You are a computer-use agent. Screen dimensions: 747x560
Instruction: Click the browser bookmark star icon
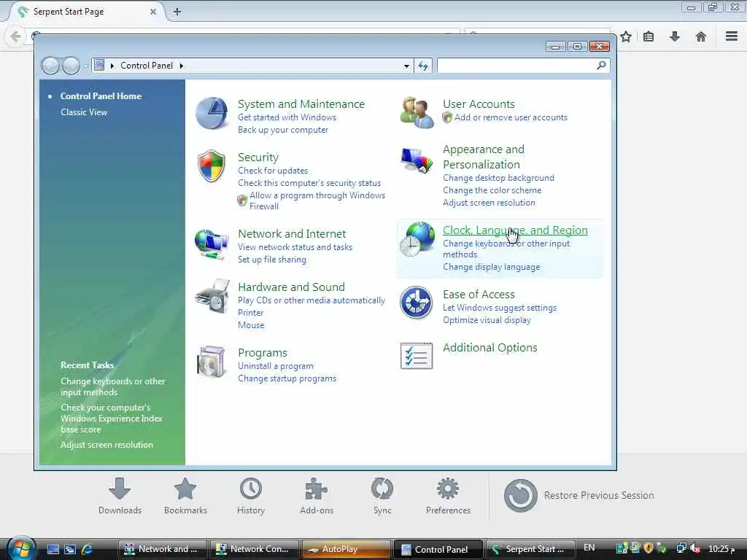pos(626,36)
